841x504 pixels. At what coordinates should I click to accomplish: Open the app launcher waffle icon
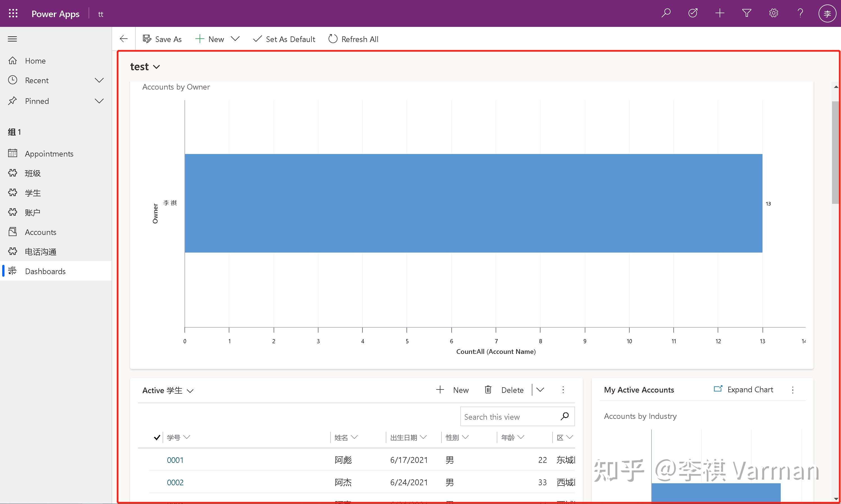[x=13, y=14]
